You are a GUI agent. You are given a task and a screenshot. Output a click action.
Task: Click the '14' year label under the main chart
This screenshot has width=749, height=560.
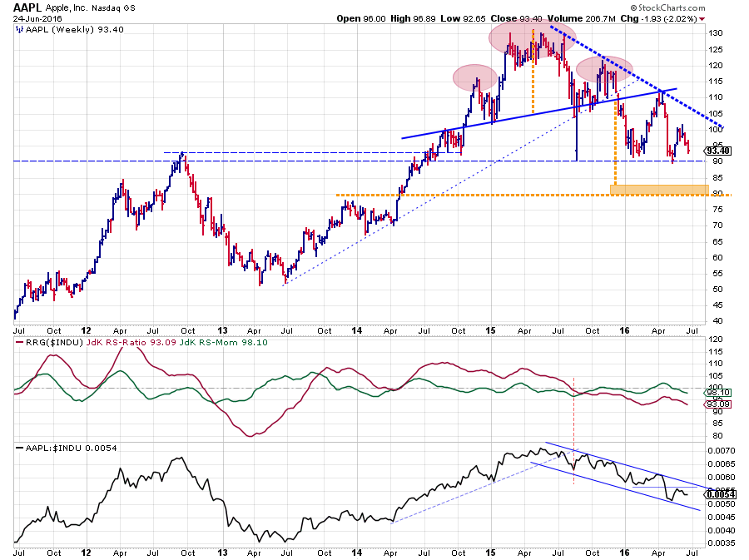[357, 330]
